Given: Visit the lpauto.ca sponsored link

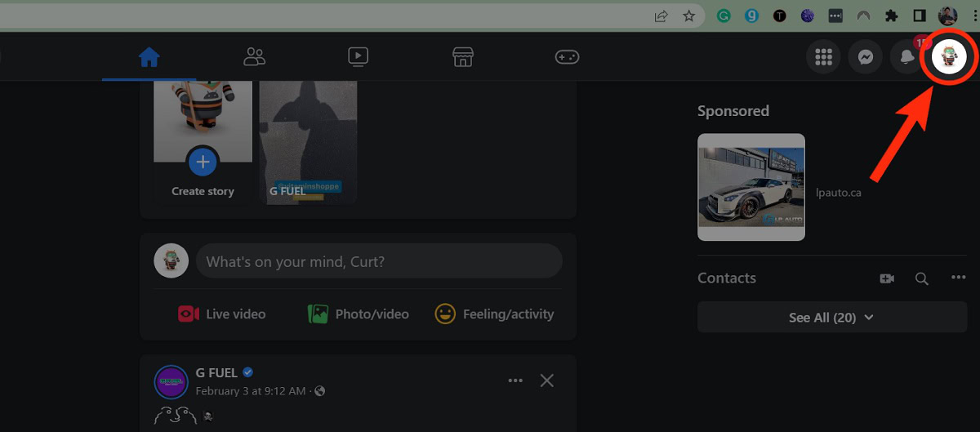Looking at the screenshot, I should [839, 193].
